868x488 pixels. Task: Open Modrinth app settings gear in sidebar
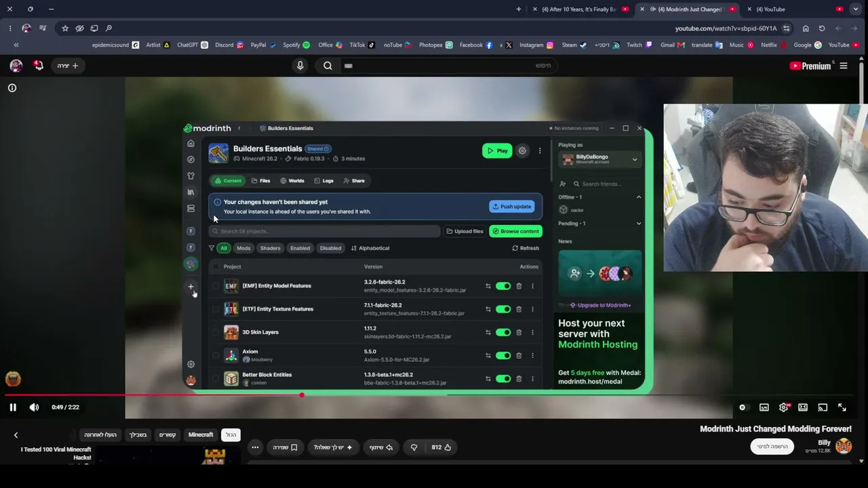191,364
